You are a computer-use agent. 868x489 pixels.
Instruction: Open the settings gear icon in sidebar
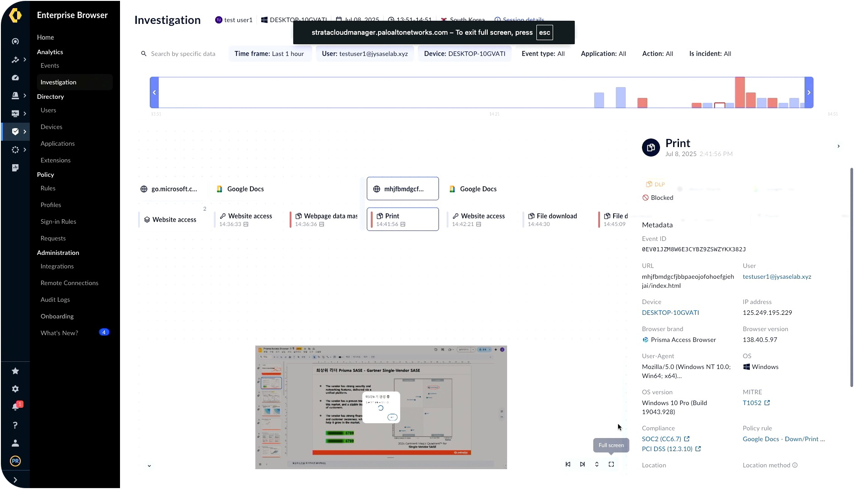tap(15, 389)
